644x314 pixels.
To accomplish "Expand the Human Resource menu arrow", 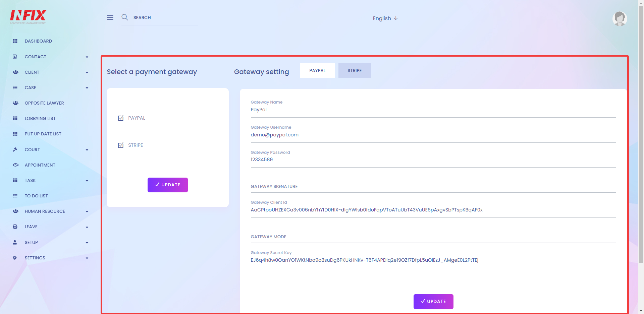I will tap(87, 212).
